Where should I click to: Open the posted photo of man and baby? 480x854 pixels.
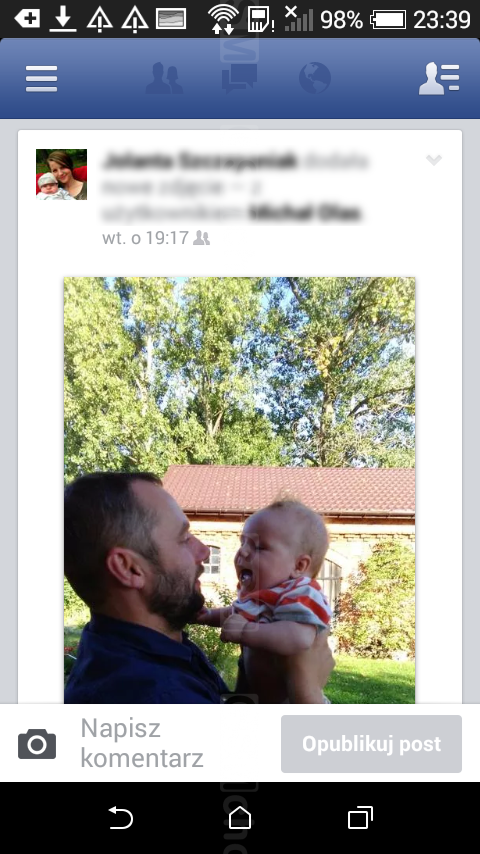[239, 490]
